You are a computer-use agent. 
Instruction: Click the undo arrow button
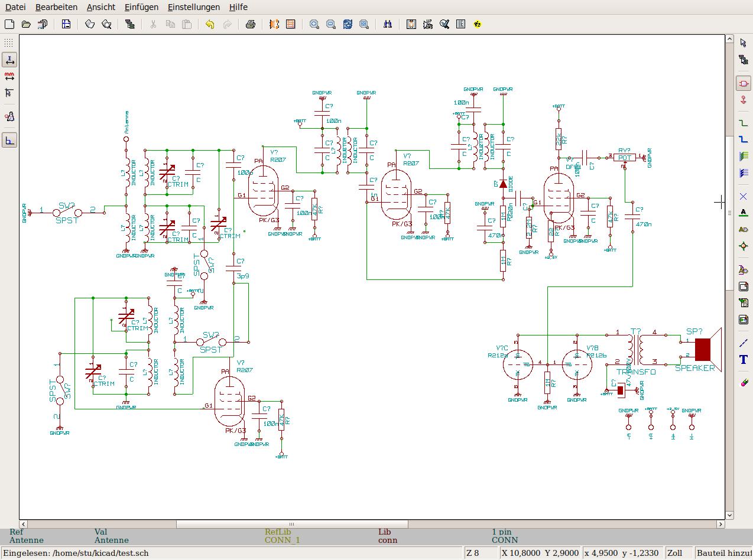coord(210,24)
